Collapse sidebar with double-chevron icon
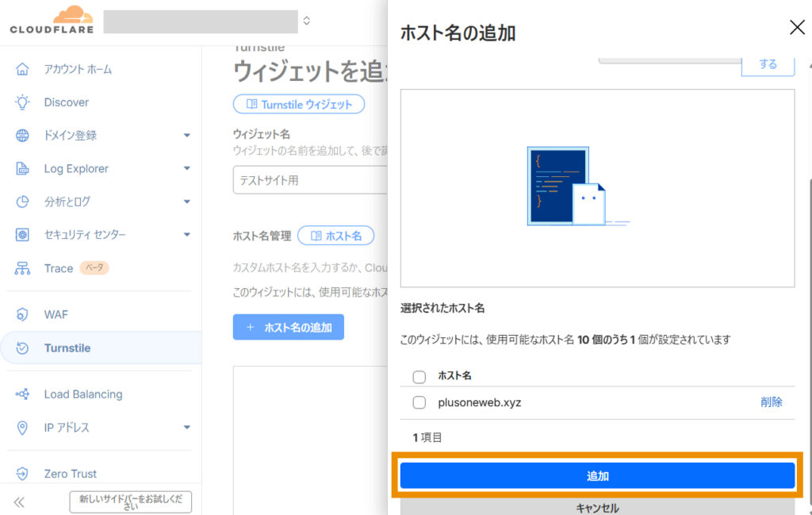This screenshot has width=812, height=515. click(x=19, y=502)
